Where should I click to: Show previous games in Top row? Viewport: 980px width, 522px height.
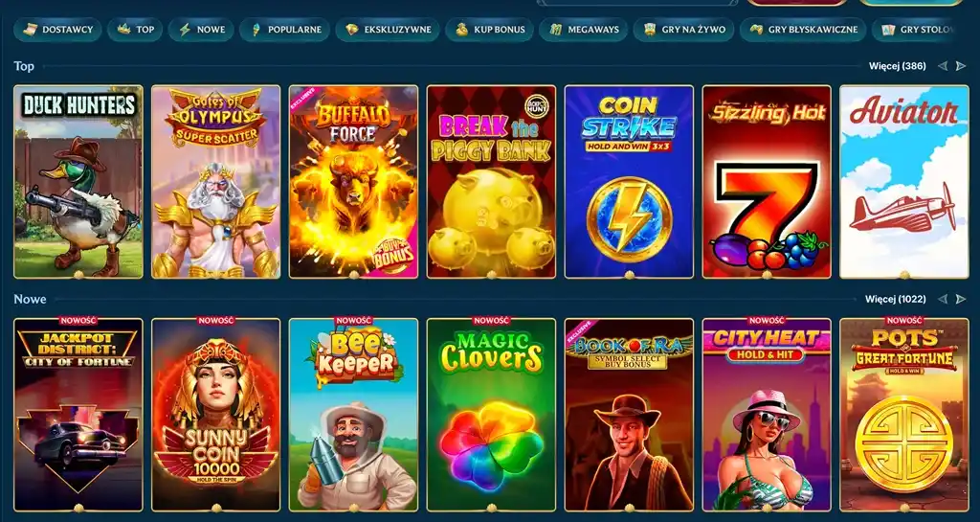point(943,66)
